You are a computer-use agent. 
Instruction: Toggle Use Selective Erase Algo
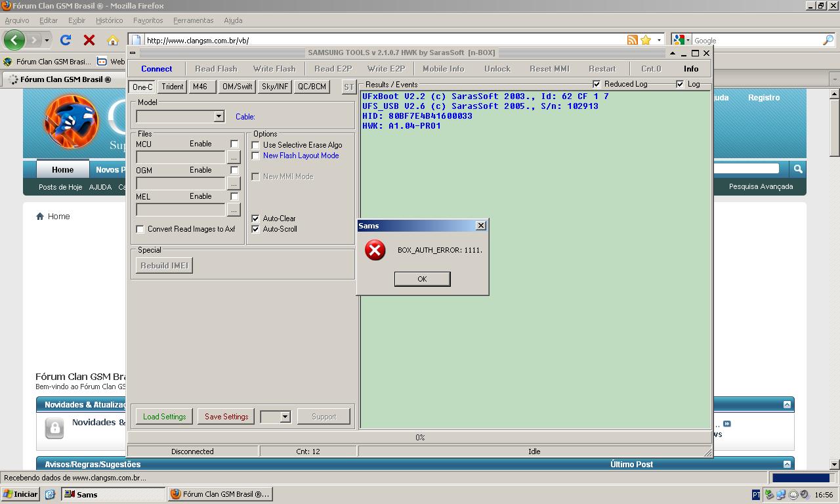click(x=256, y=145)
